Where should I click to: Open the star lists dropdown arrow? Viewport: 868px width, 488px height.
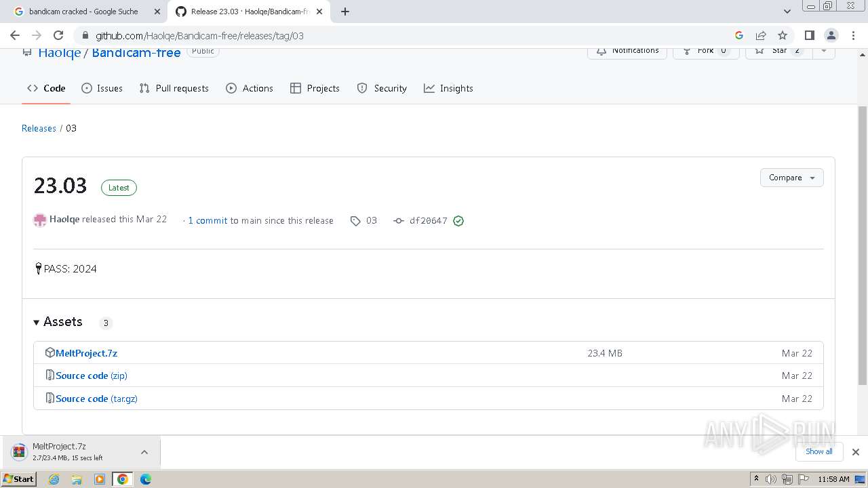point(824,51)
